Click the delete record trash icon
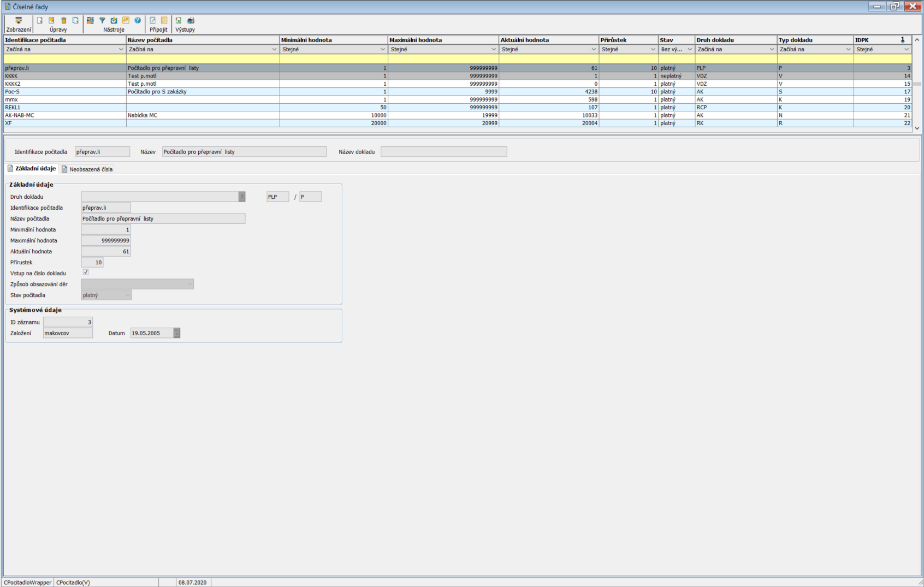The height and width of the screenshot is (587, 924). click(63, 21)
